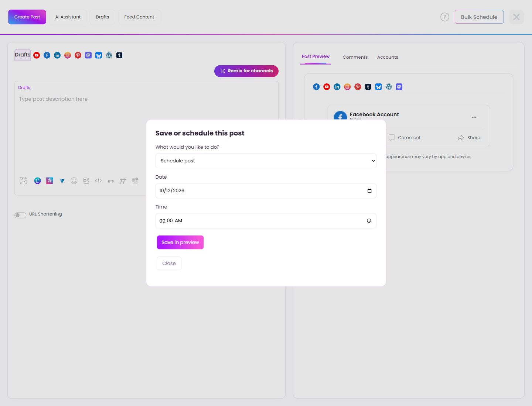Open the media gallery icon in editor toolbar
532x406 pixels.
(x=86, y=181)
